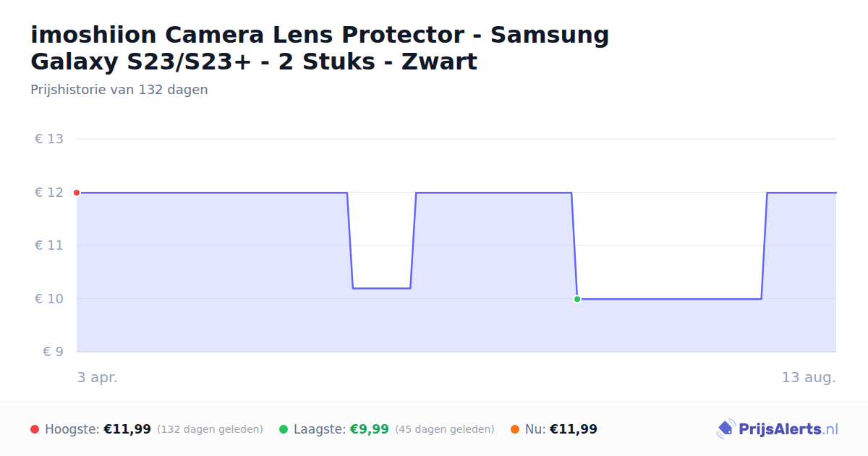The image size is (868, 456).
Task: Click the red dot beside Hoogste
Action: pyautogui.click(x=35, y=429)
